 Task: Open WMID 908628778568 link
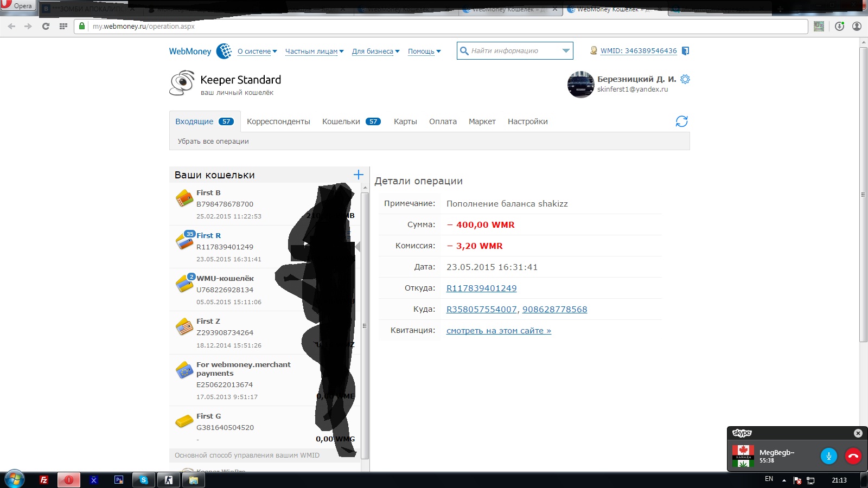point(554,310)
